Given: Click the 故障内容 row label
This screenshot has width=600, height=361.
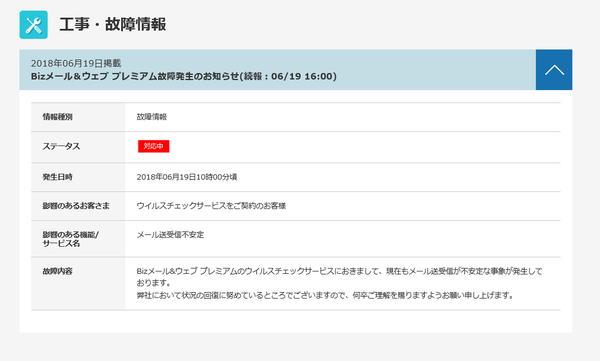Looking at the screenshot, I should tap(57, 271).
